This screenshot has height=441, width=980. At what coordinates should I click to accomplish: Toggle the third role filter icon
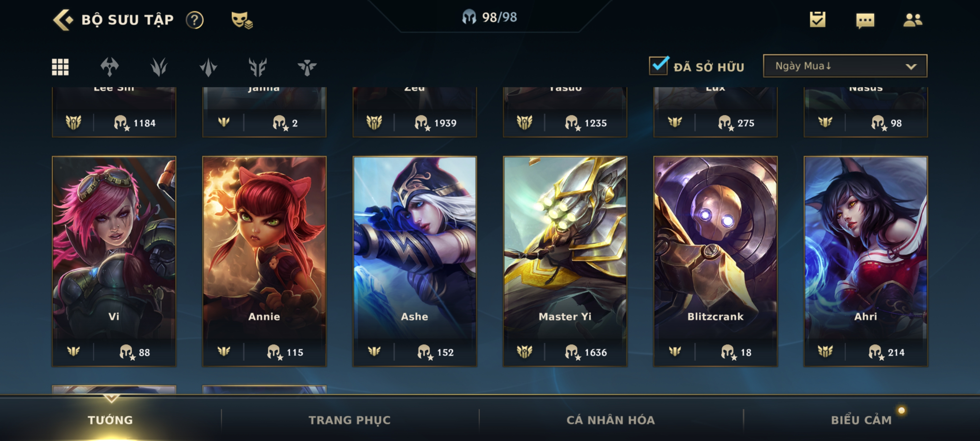(x=208, y=67)
